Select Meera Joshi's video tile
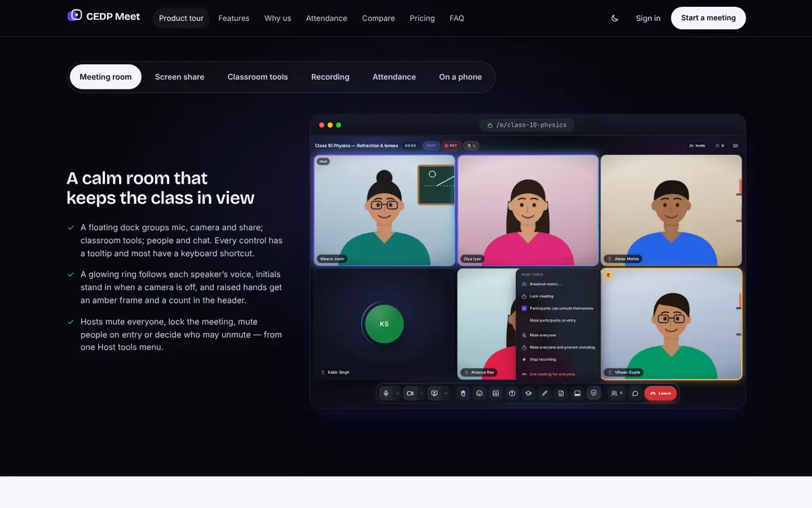The height and width of the screenshot is (508, 812). coord(385,211)
